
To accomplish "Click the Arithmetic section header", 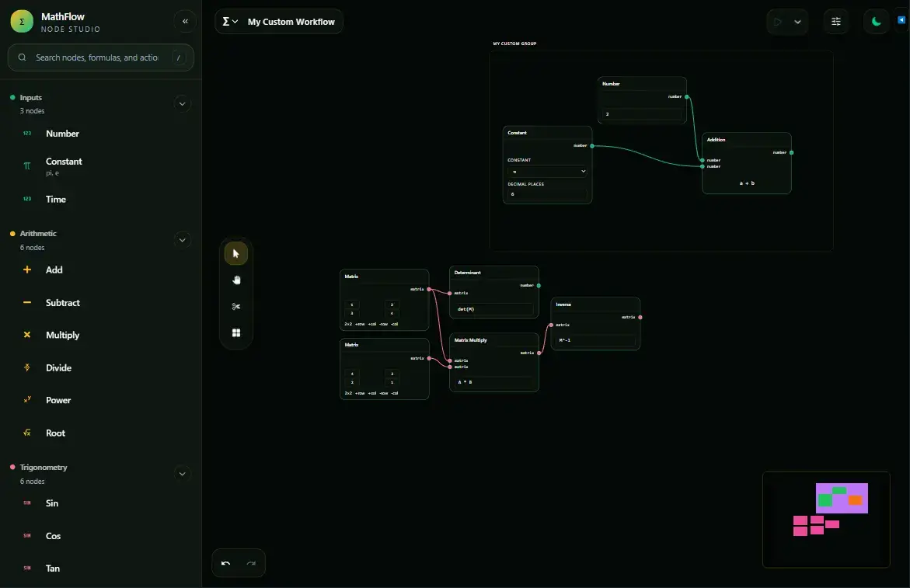I will pos(37,233).
